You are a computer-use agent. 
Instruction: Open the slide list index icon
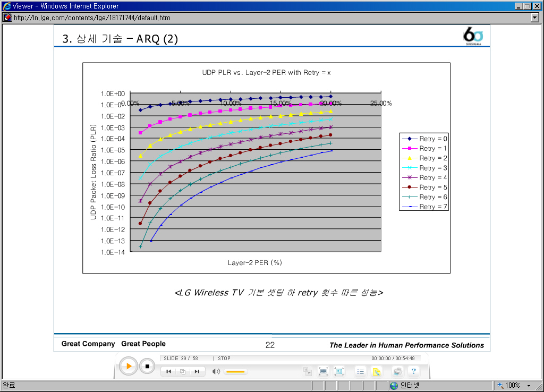tap(361, 371)
